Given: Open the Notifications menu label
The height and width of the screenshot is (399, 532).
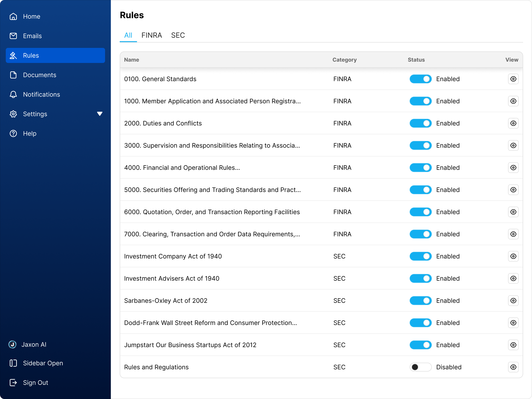Looking at the screenshot, I should 42,94.
